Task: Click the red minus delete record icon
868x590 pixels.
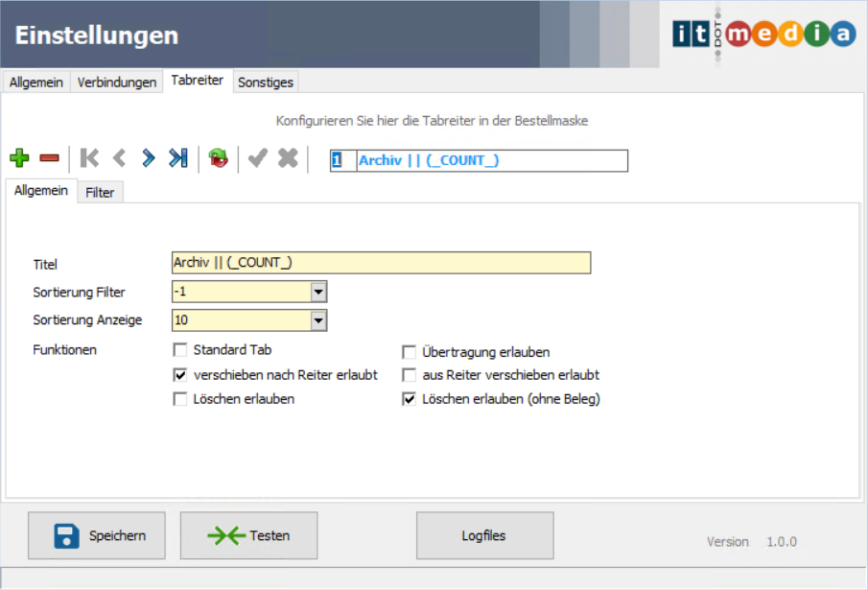Action: click(49, 158)
